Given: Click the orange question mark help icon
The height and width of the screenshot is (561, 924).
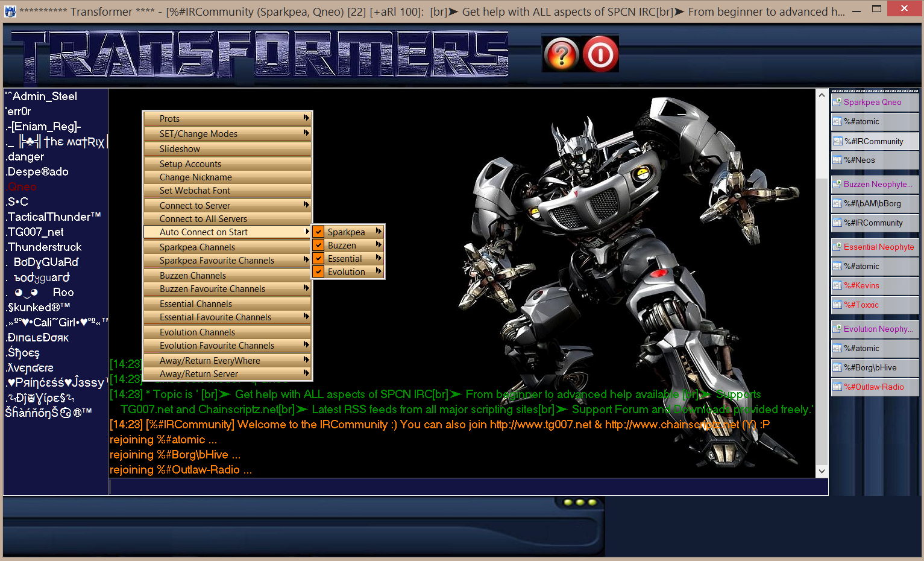Looking at the screenshot, I should point(561,54).
